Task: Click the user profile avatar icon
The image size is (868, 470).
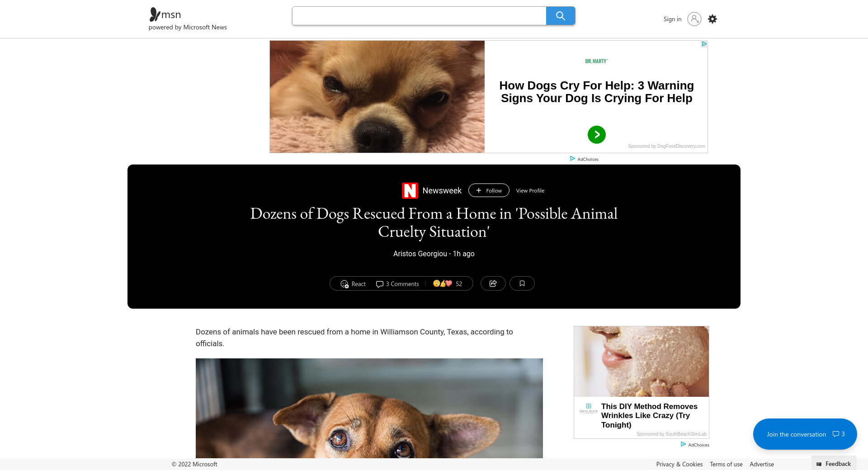Action: click(x=694, y=19)
